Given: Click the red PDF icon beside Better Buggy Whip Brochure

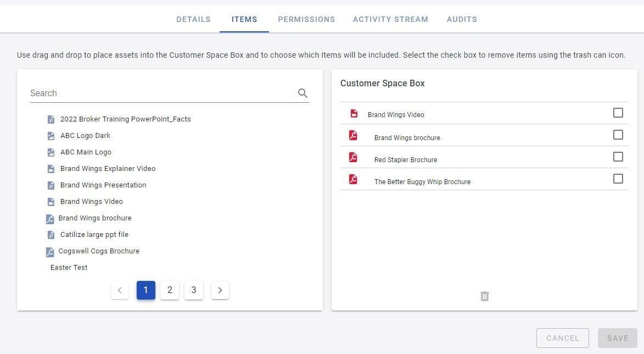Looking at the screenshot, I should pos(353,179).
